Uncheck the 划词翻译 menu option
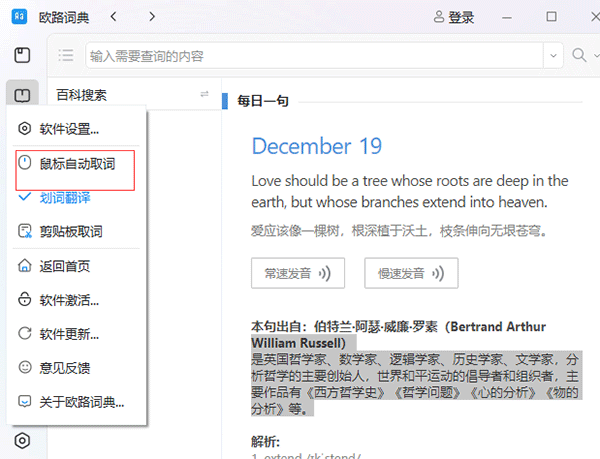This screenshot has width=600, height=459. pyautogui.click(x=70, y=197)
